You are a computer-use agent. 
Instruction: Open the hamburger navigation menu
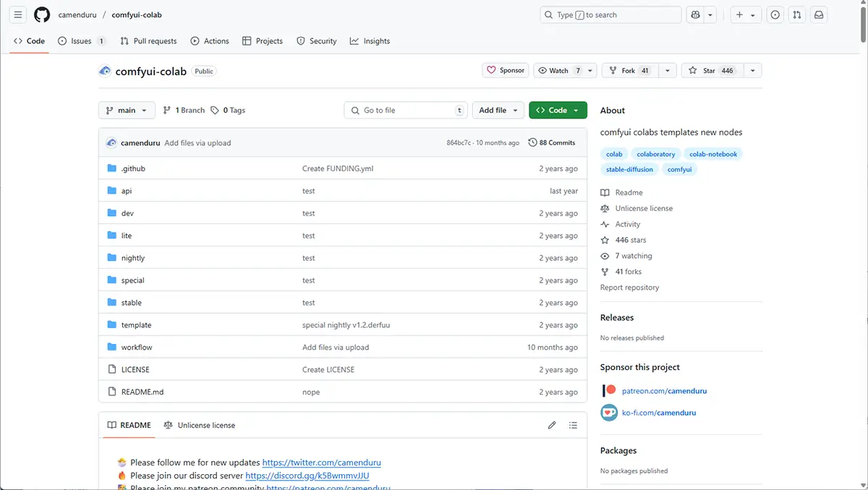(18, 14)
